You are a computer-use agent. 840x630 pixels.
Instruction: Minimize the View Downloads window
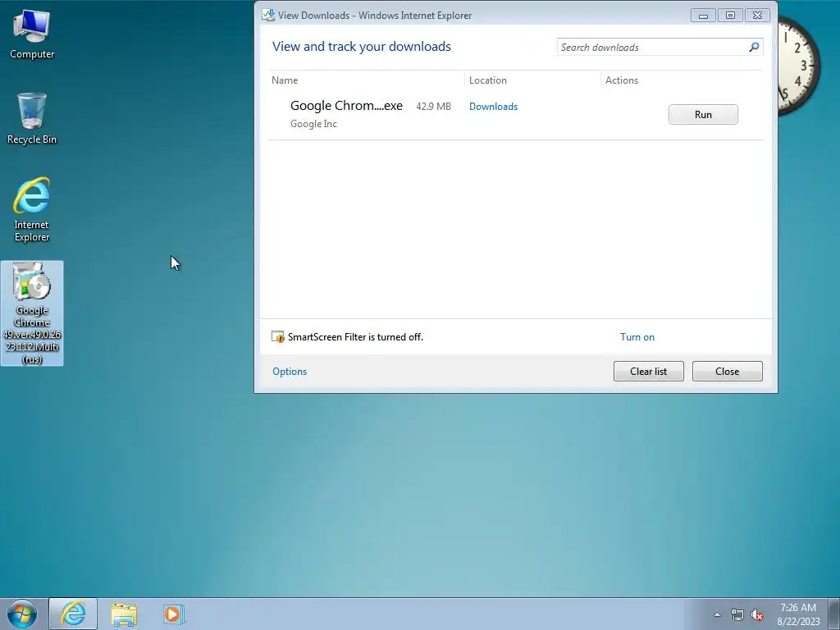703,16
